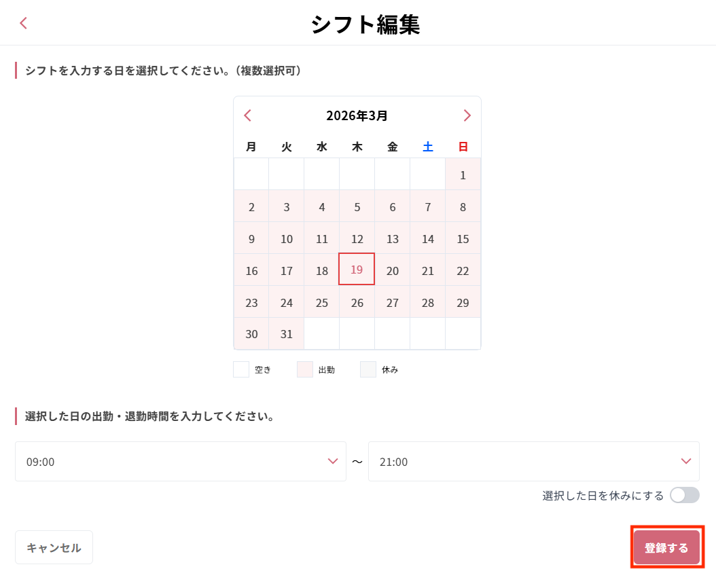Image resolution: width=716 pixels, height=588 pixels.
Task: Choose March 14 Saturday cell
Action: point(427,239)
